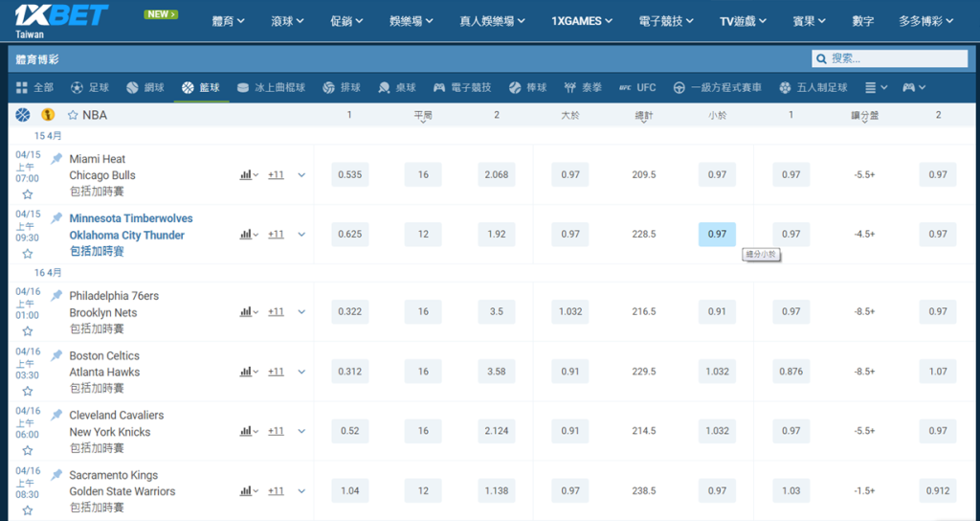Select the 五人制足球 futsal icon
The width and height of the screenshot is (980, 521).
pos(785,87)
